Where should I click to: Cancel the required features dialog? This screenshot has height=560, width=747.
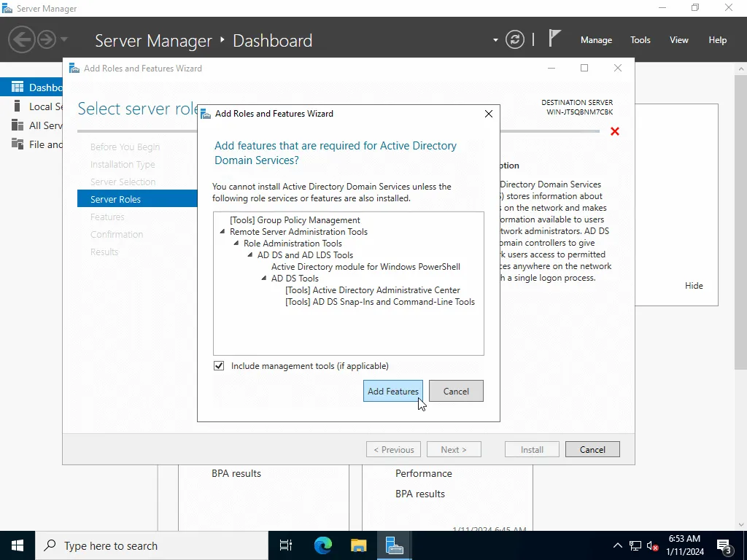click(456, 391)
